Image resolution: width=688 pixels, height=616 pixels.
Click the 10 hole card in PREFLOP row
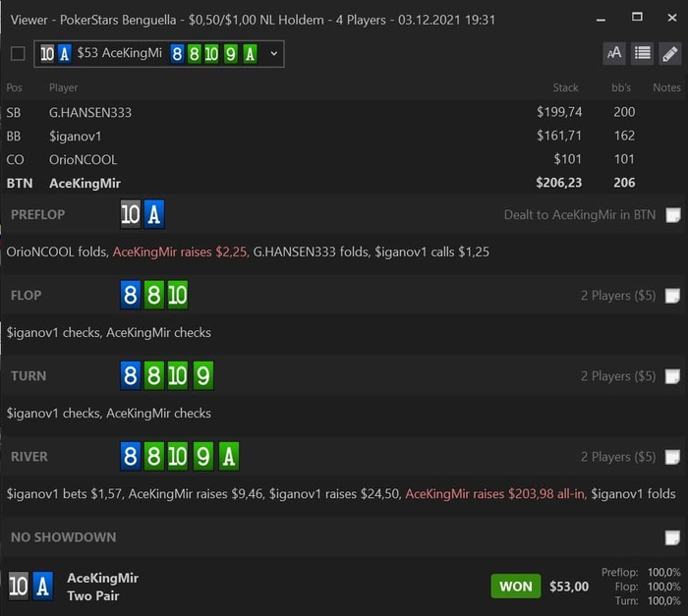click(x=131, y=214)
